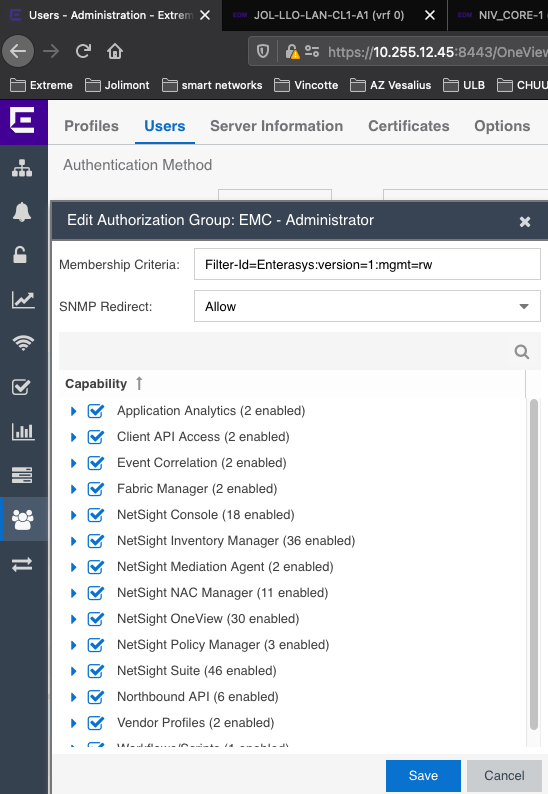Open the Tasks server-stack sidebar icon

[22, 475]
